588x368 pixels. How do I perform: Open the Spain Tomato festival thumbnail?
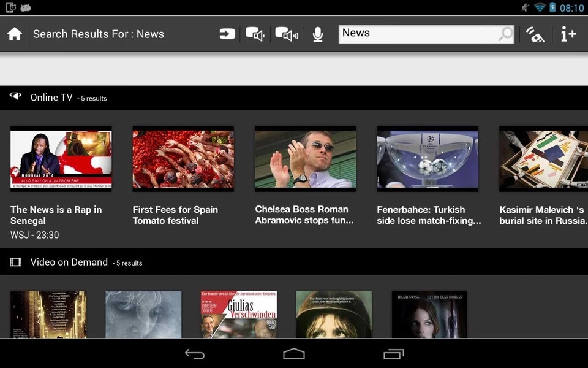point(183,159)
